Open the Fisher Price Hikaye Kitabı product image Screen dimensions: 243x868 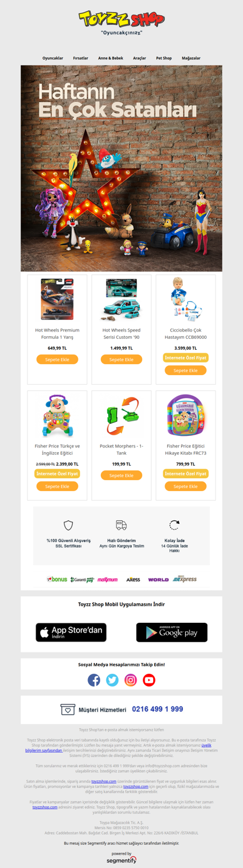[186, 416]
